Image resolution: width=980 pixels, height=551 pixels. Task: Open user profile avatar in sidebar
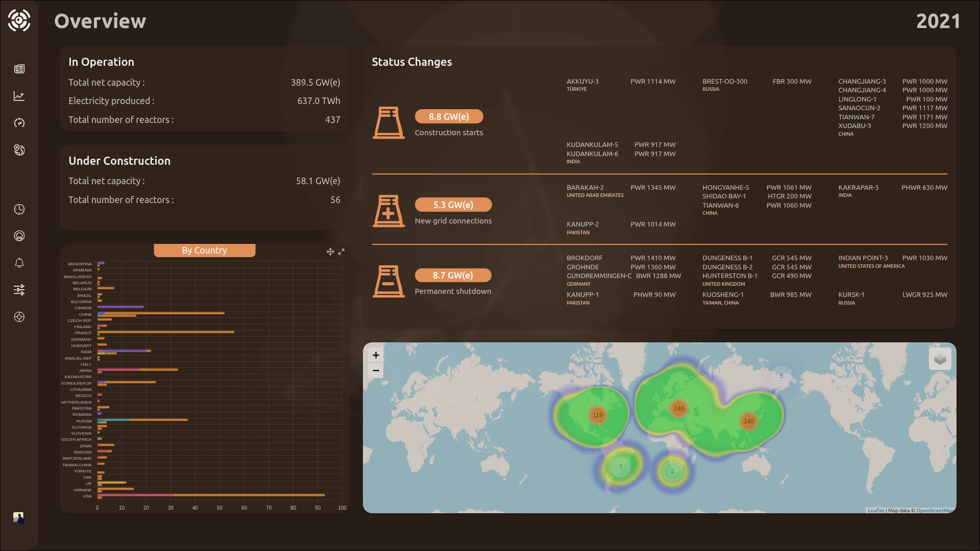point(18,518)
